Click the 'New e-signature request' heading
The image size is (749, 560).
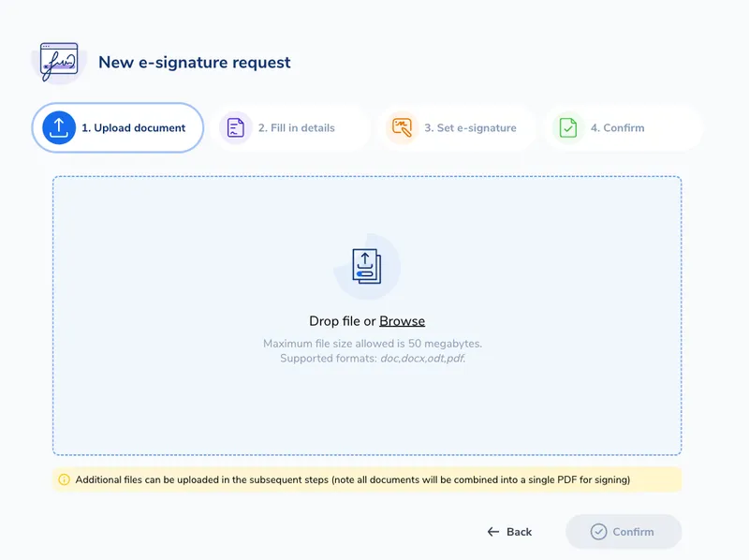pos(195,63)
